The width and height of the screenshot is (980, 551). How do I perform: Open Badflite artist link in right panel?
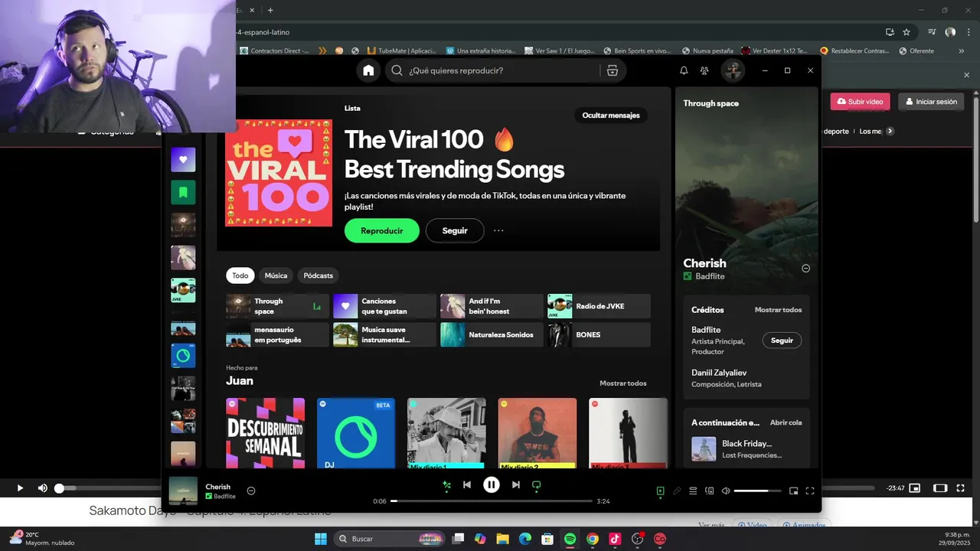[710, 276]
